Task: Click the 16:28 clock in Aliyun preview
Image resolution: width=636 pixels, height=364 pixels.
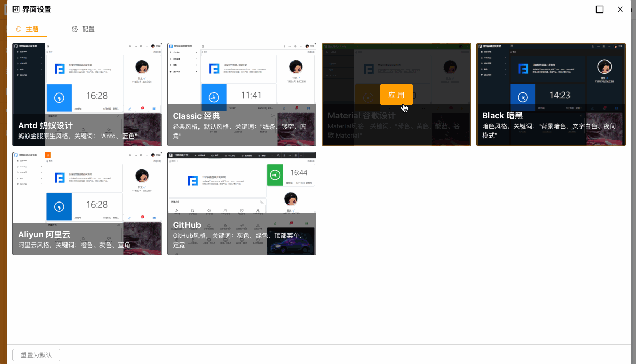Action: (x=97, y=205)
